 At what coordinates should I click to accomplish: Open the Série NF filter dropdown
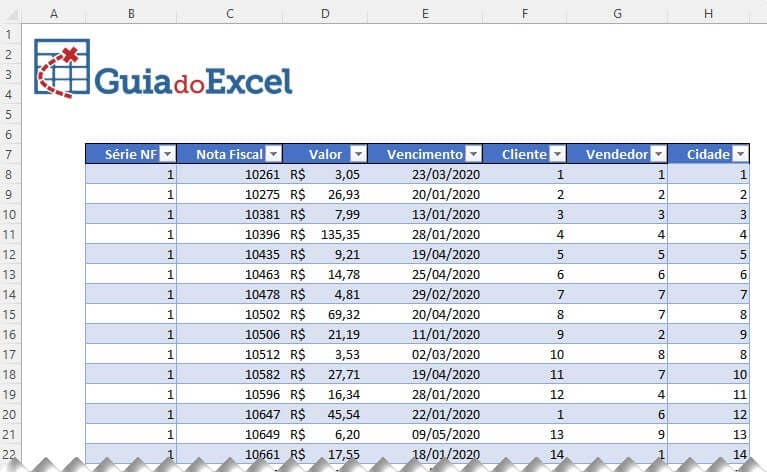(x=167, y=154)
